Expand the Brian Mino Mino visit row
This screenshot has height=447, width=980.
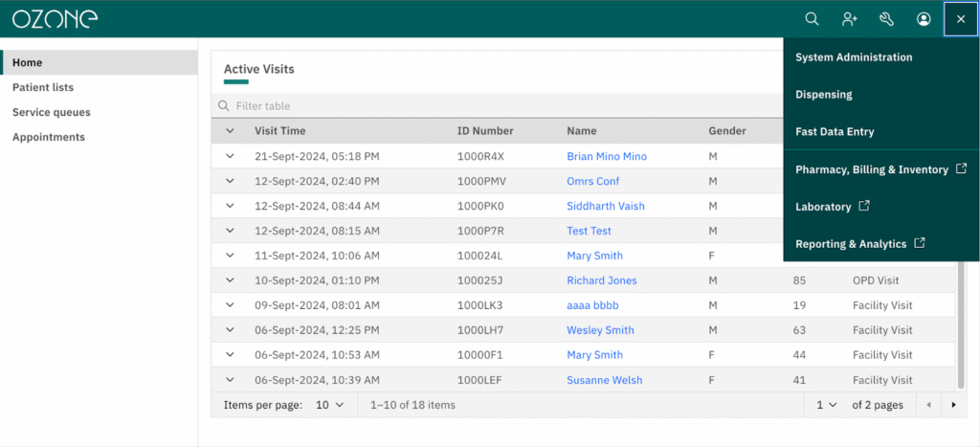click(230, 156)
